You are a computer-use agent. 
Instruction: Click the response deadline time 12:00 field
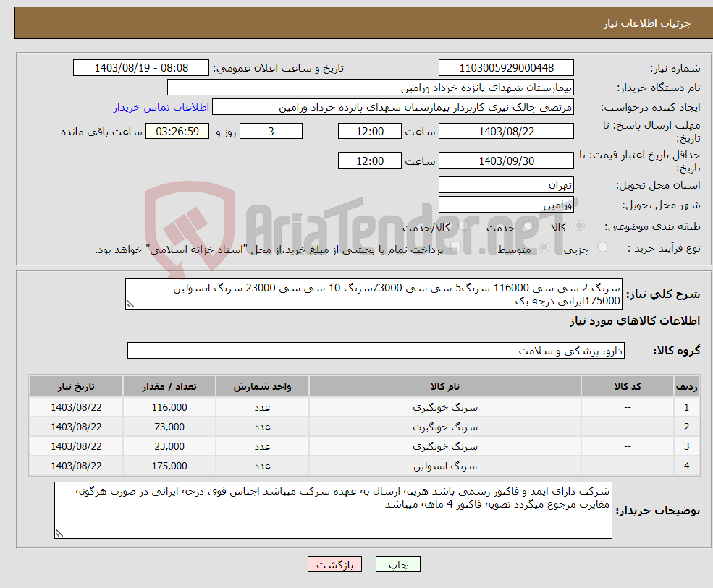pos(370,132)
